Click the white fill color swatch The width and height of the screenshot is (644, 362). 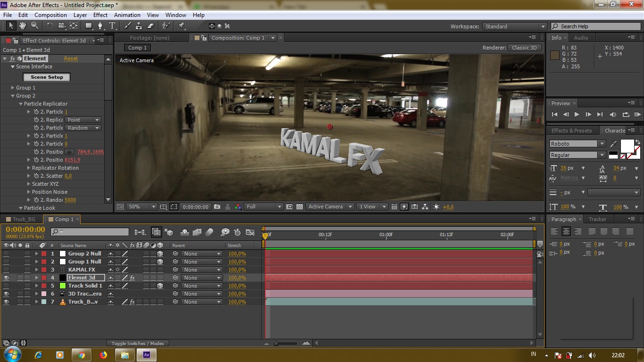(x=627, y=147)
